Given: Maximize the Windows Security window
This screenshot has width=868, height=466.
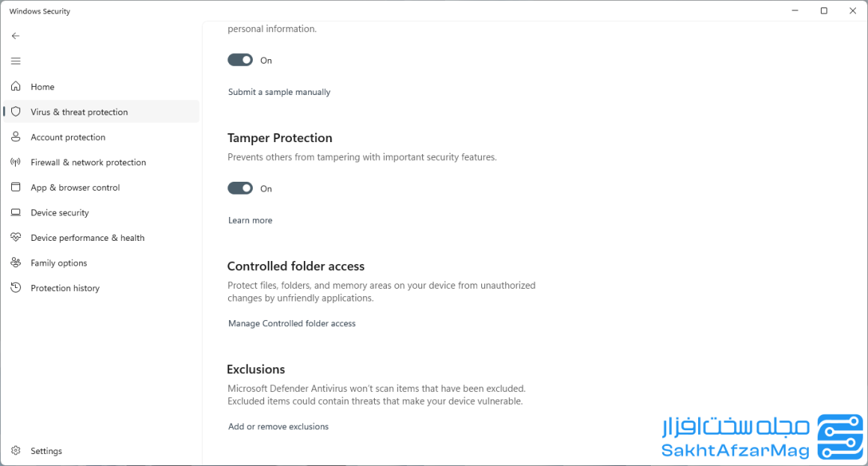Looking at the screenshot, I should [824, 10].
